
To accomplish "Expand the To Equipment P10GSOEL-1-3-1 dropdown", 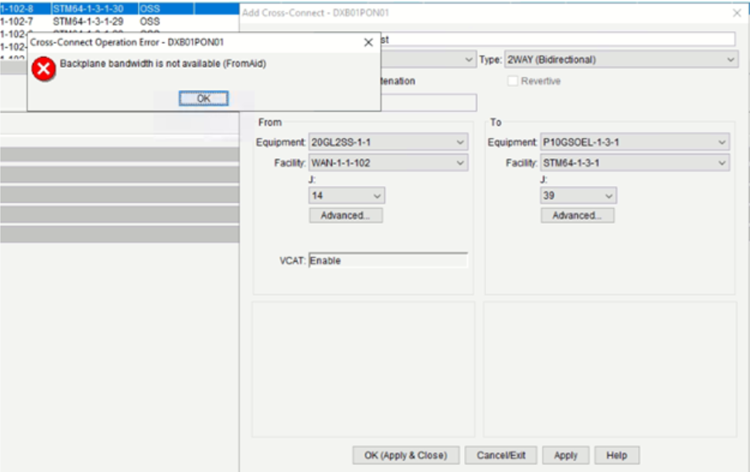I will (634, 142).
